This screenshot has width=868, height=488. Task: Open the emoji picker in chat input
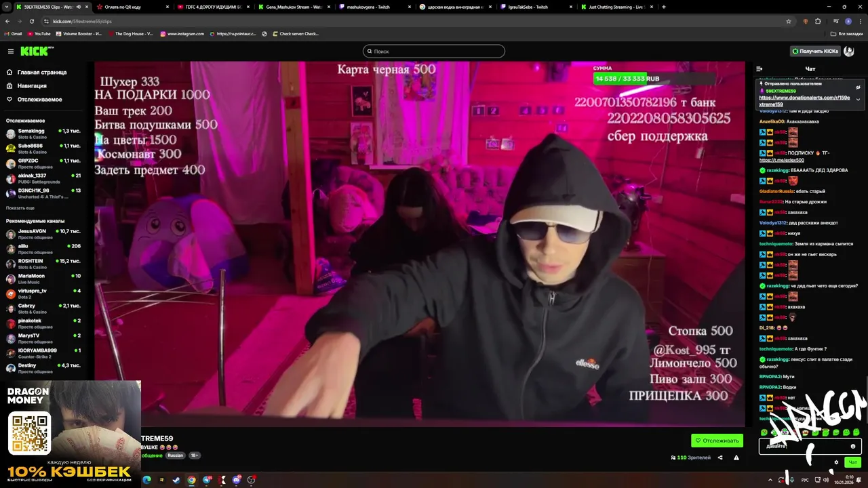[x=853, y=446]
